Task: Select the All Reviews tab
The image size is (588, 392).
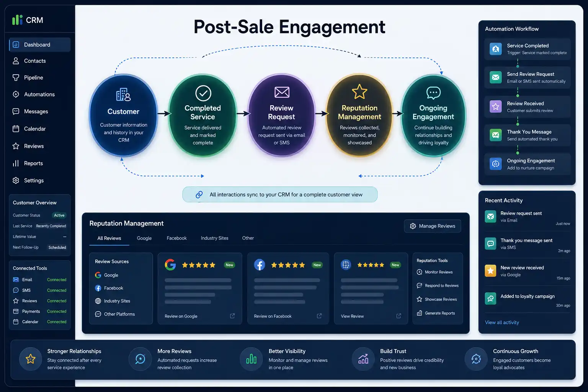Action: pyautogui.click(x=109, y=238)
